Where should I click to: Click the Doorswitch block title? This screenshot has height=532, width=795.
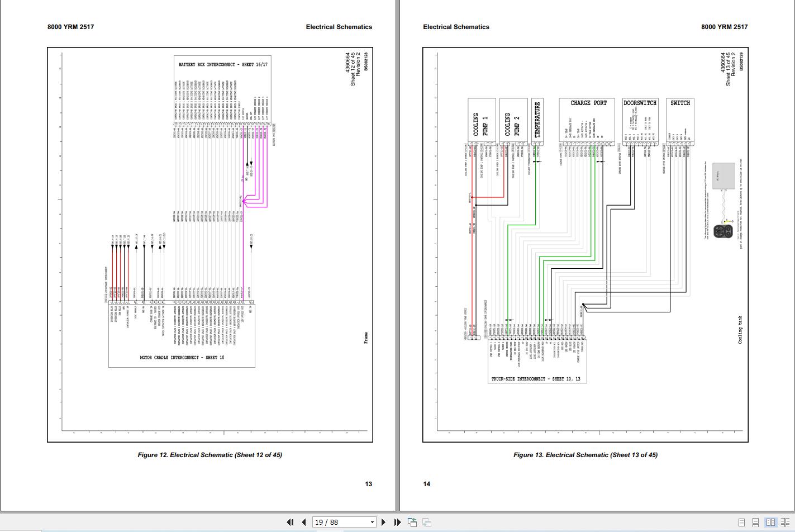click(640, 103)
